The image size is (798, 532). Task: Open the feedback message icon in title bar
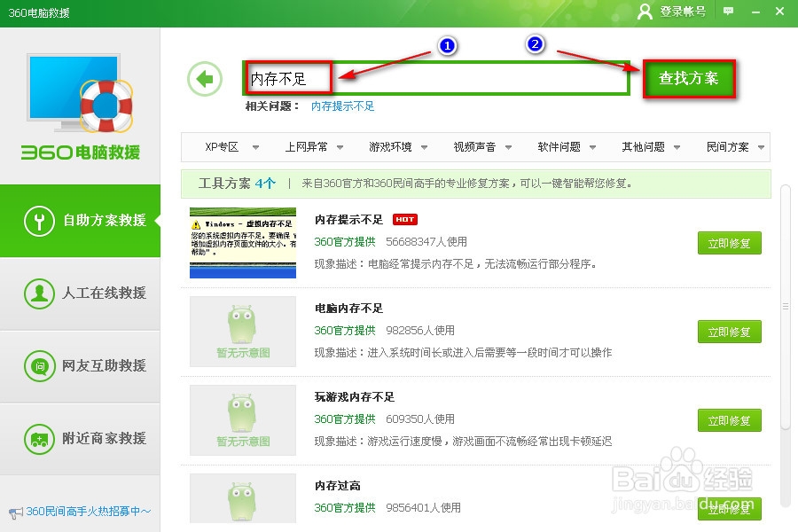click(x=728, y=12)
